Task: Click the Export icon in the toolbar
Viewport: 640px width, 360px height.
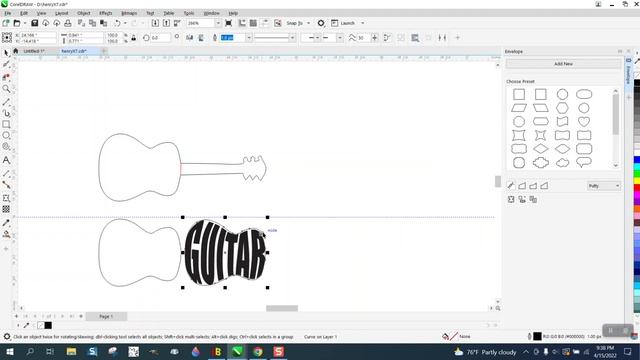Action: coord(166,23)
